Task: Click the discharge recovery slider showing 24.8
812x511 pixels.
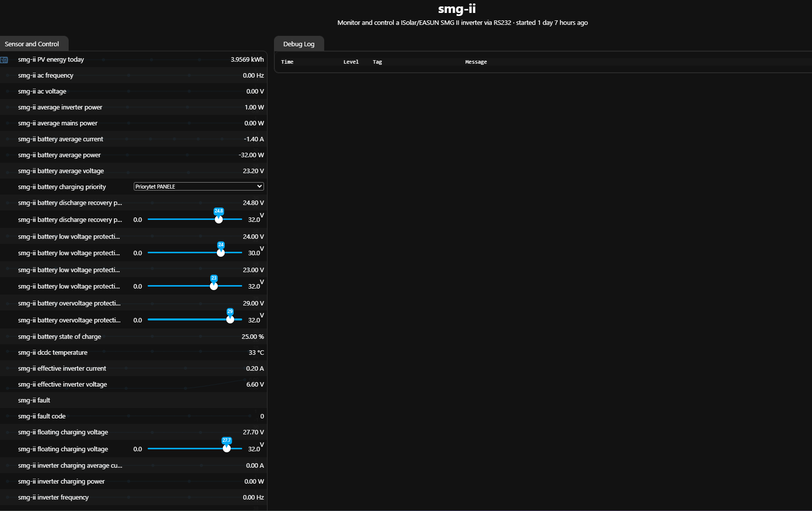Action: coord(195,219)
